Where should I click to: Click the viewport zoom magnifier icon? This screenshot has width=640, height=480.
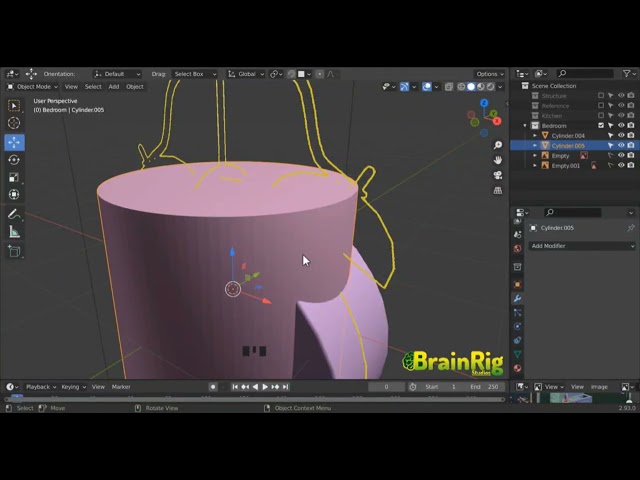tap(498, 145)
